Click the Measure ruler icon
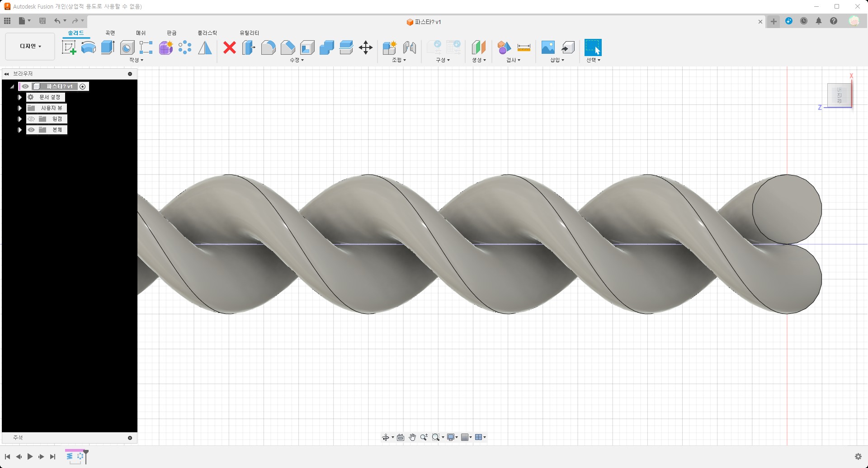868x468 pixels. (524, 47)
